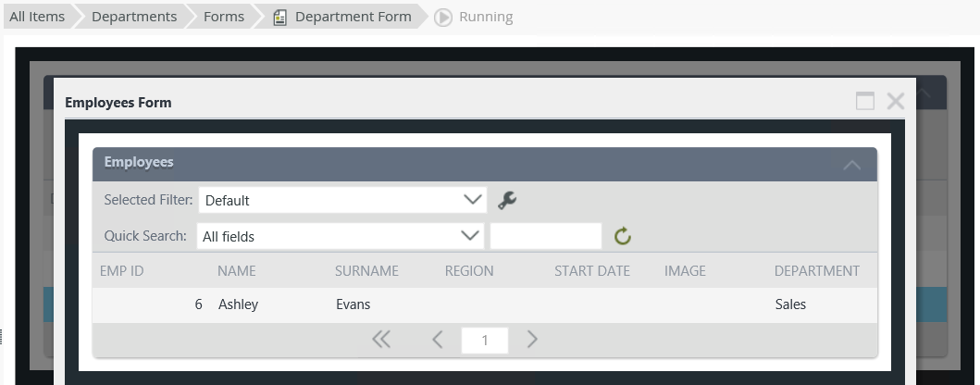Click the page number input field
Screen dimensions: 980x385
tap(485, 341)
